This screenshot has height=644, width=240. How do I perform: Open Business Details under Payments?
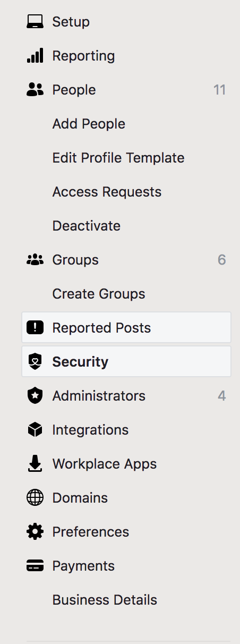pyautogui.click(x=105, y=600)
